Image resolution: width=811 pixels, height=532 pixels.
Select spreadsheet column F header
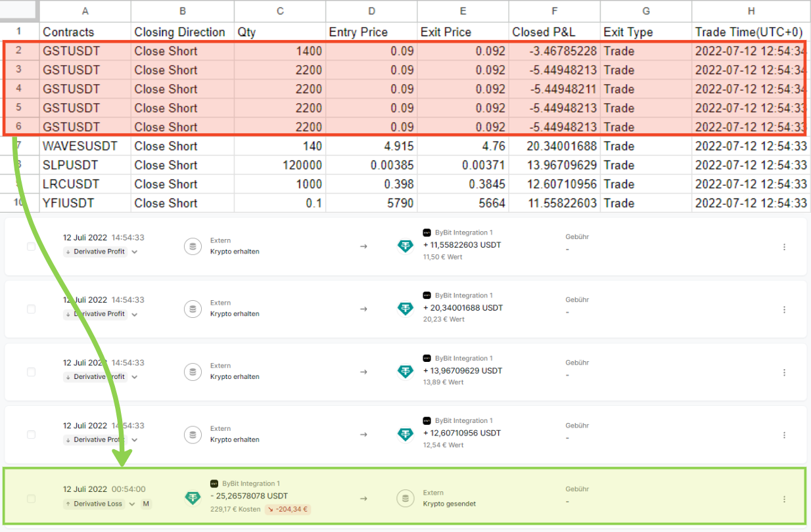pyautogui.click(x=555, y=11)
